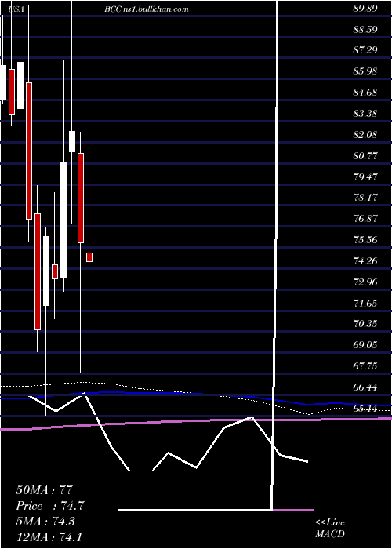
Task: Click the 78.17 price axis label
Action: click(x=365, y=198)
